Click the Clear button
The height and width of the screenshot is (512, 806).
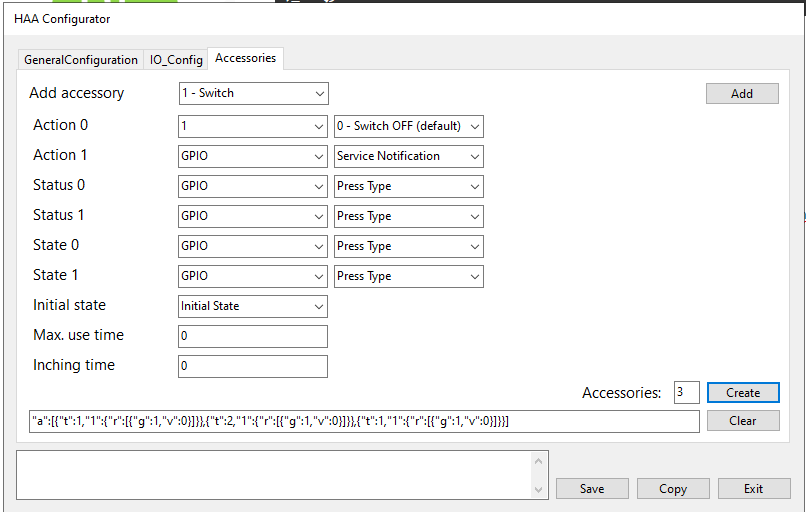click(742, 421)
